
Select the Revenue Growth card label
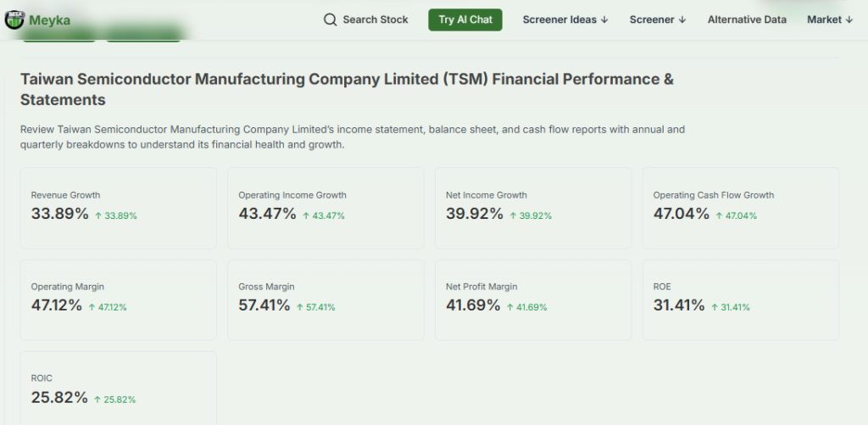(65, 195)
